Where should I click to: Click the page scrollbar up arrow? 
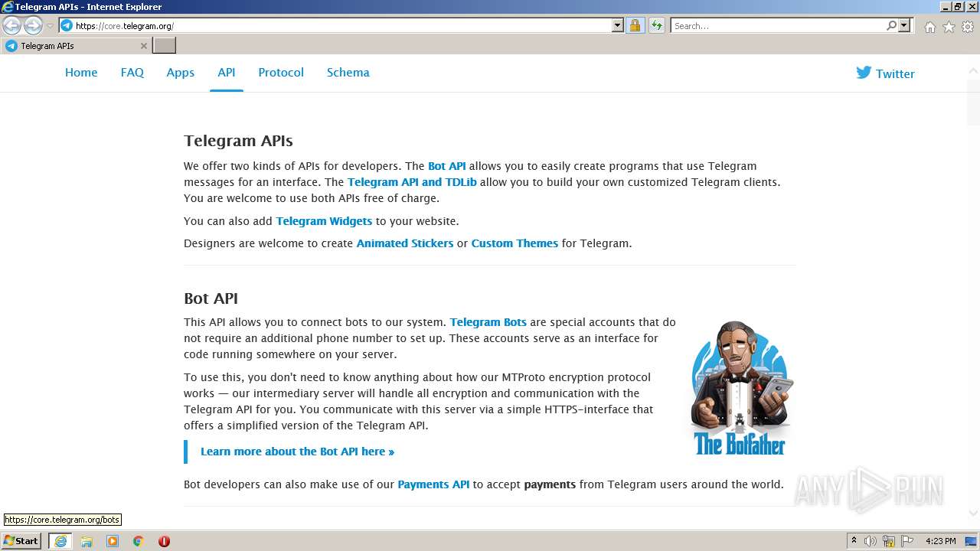(973, 70)
